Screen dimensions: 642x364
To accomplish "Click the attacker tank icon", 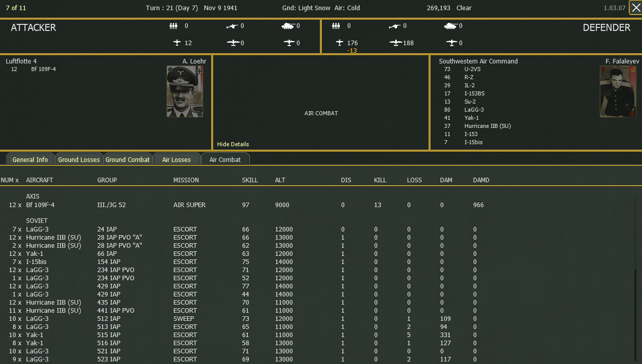I will pos(288,26).
